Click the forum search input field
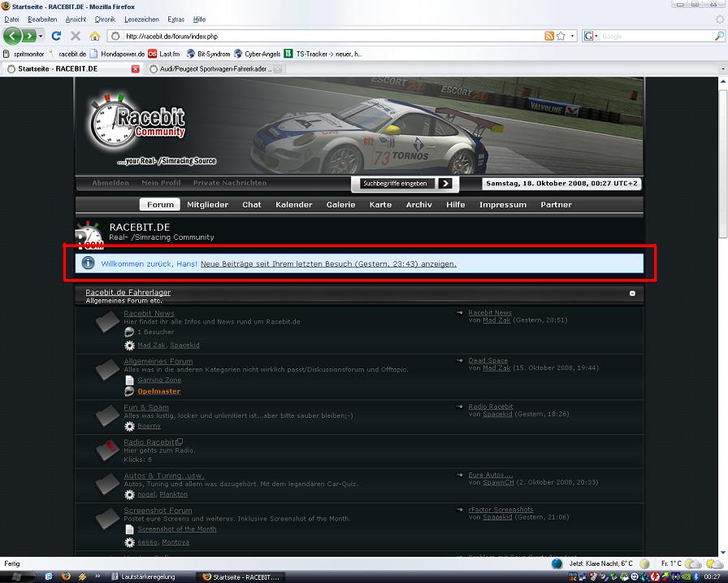This screenshot has width=728, height=583. tap(394, 184)
